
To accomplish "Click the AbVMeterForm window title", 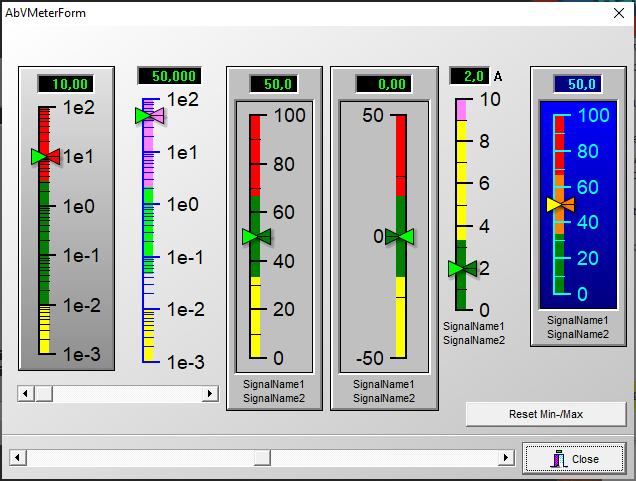I will (45, 13).
